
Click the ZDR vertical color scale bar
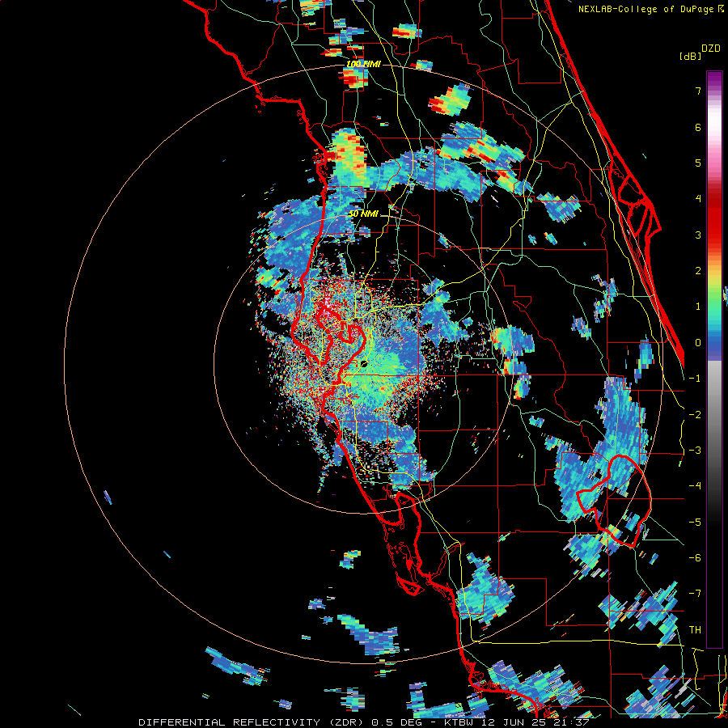[714, 359]
